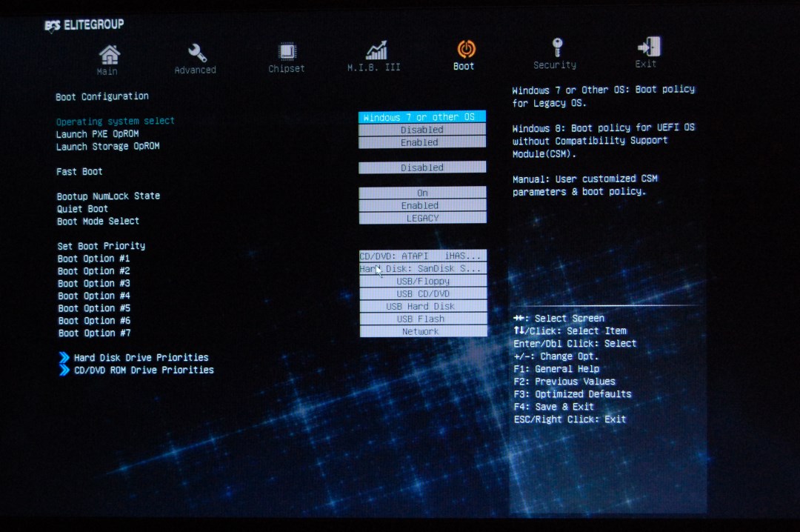This screenshot has height=532, width=800.
Task: Select Boot Option #4 label
Action: click(94, 296)
